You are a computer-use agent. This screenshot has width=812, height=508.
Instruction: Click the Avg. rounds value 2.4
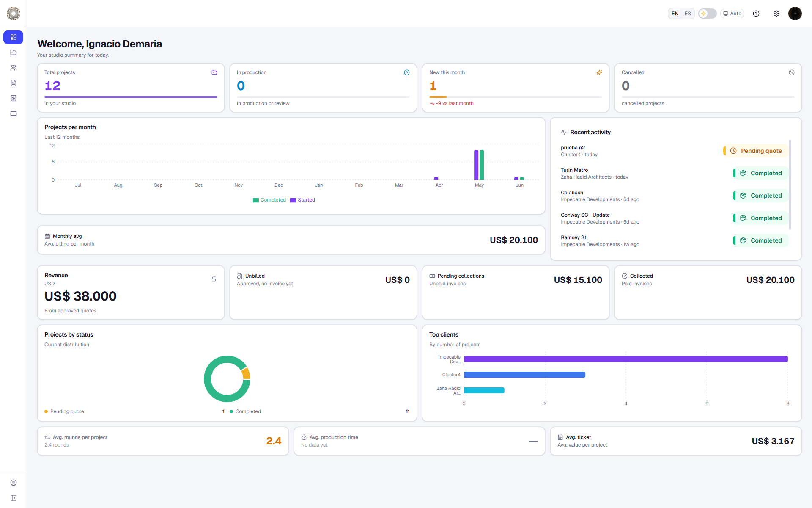pos(274,441)
